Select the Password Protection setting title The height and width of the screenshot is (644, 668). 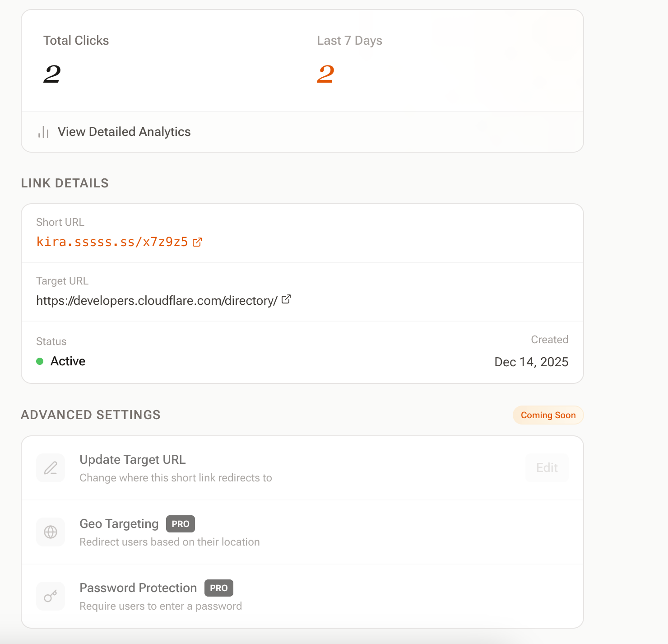[x=138, y=588]
